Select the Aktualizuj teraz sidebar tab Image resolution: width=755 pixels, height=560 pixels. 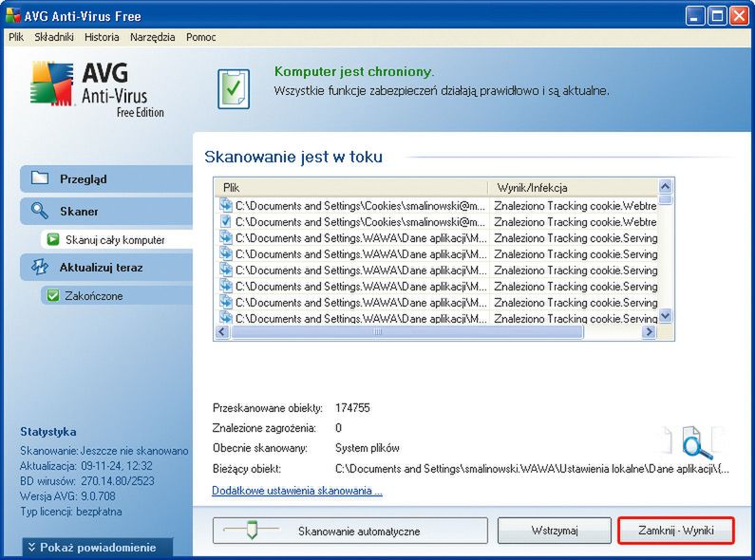106,268
